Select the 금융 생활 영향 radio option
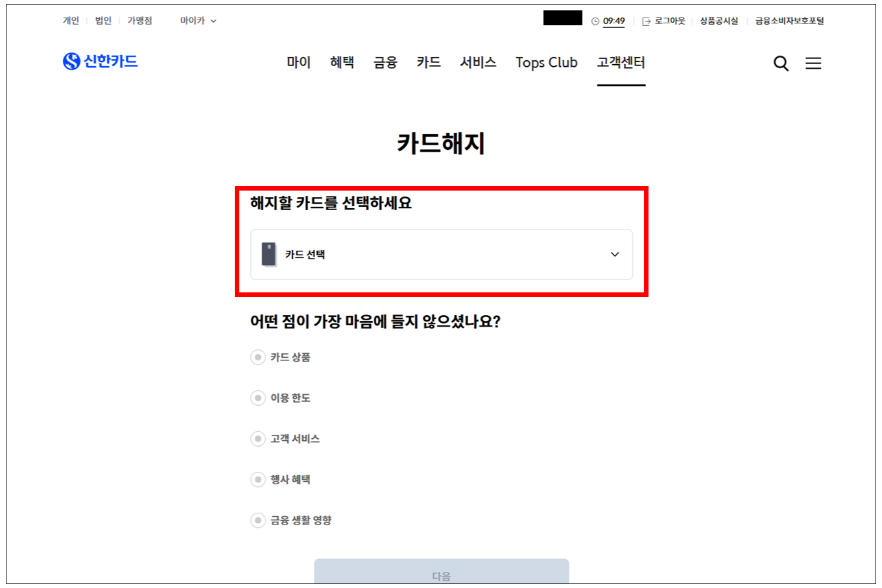 point(258,521)
